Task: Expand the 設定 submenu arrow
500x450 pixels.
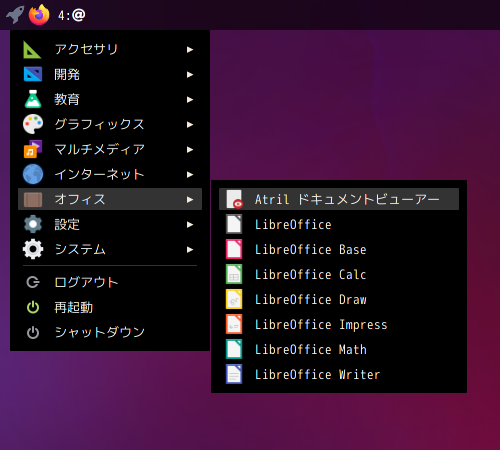Action: click(190, 224)
